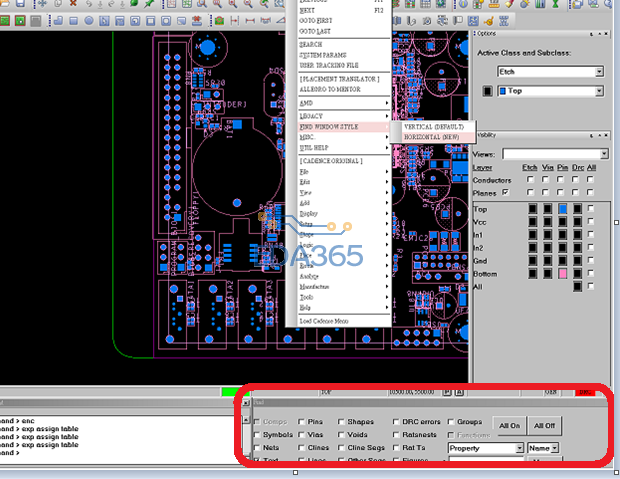
Task: Click the Vcc layer Etch color swatch
Action: click(x=533, y=222)
